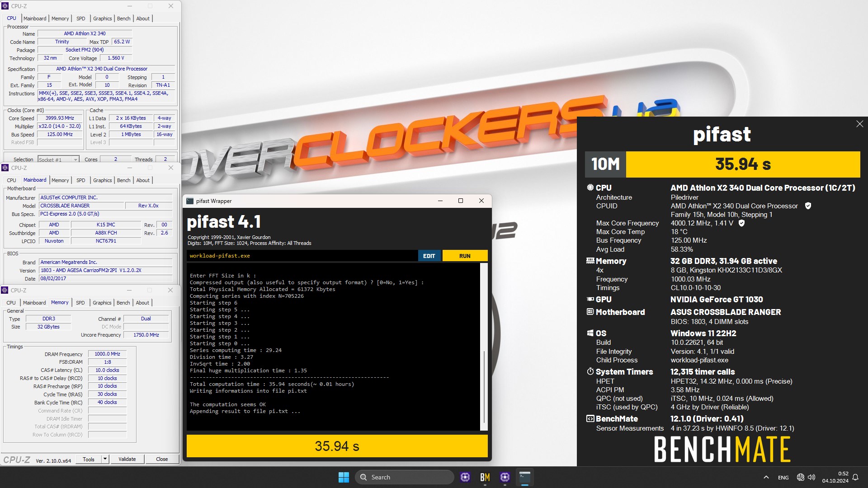This screenshot has width=868, height=488.
Task: Click the Motherboard section icon in BenchMate
Action: click(x=590, y=312)
